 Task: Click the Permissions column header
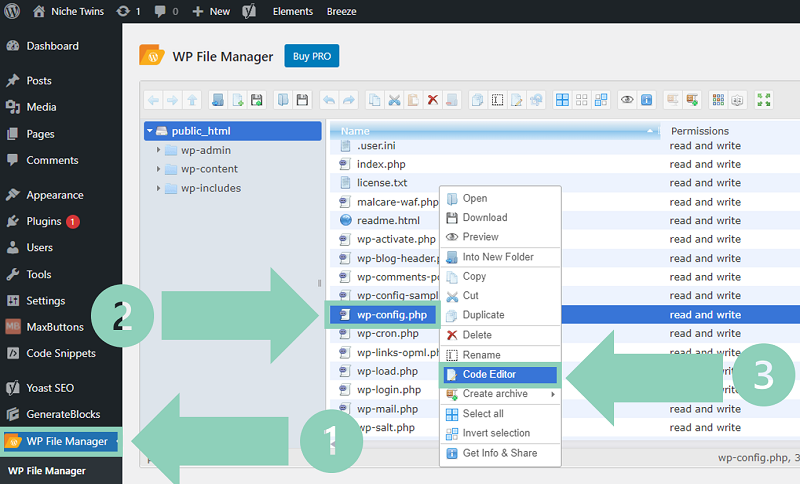coord(699,131)
